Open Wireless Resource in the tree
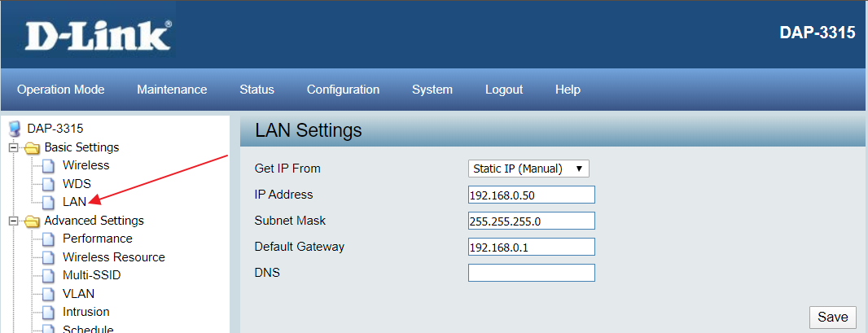The image size is (868, 333). coord(113,257)
